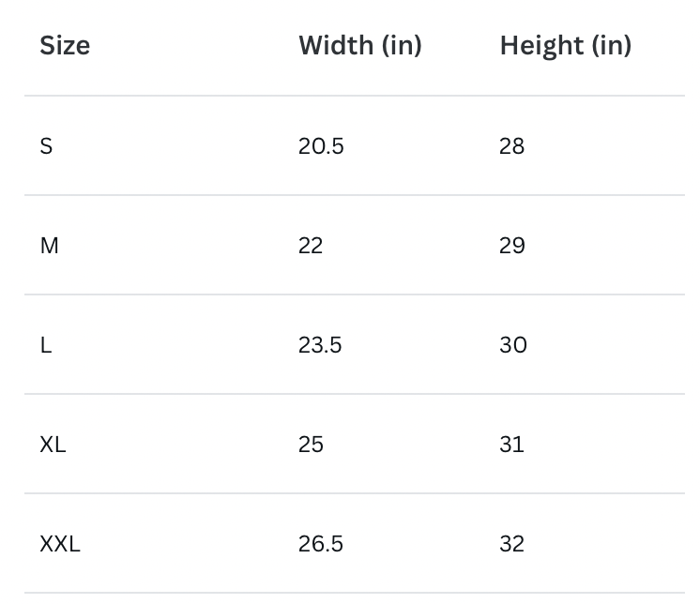700x604 pixels.
Task: Click the width value 22
Action: (x=311, y=246)
